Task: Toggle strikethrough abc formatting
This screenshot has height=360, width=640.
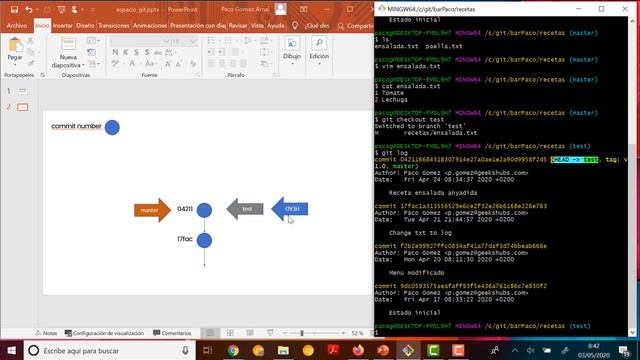Action: 158,52
